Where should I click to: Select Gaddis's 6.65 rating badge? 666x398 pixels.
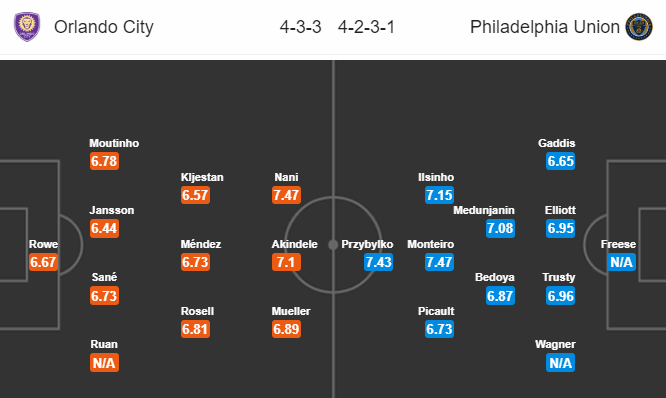point(561,161)
